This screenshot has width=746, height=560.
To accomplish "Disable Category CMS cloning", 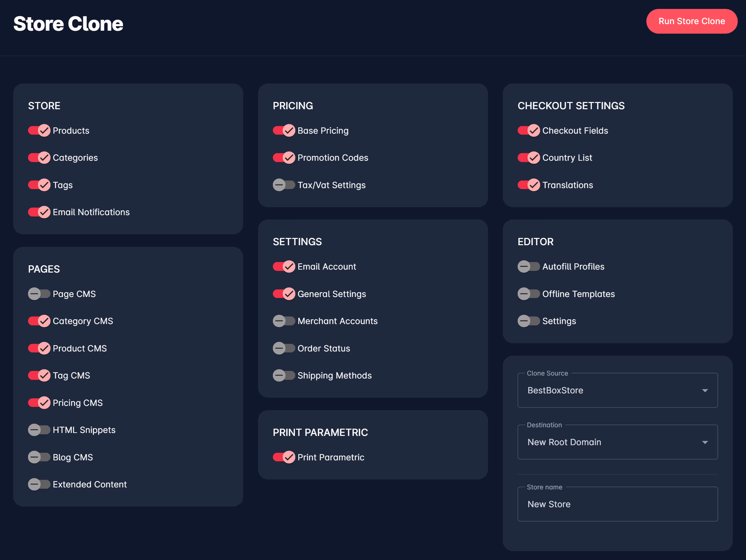I will coord(39,321).
